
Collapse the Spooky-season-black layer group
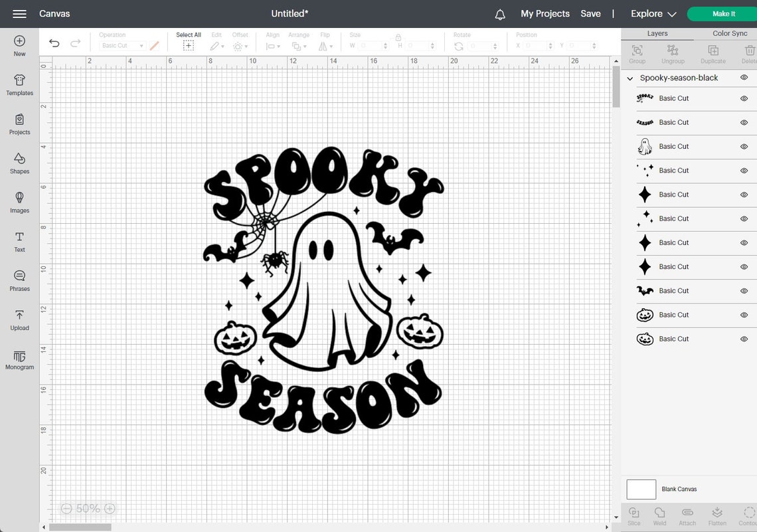click(x=630, y=78)
